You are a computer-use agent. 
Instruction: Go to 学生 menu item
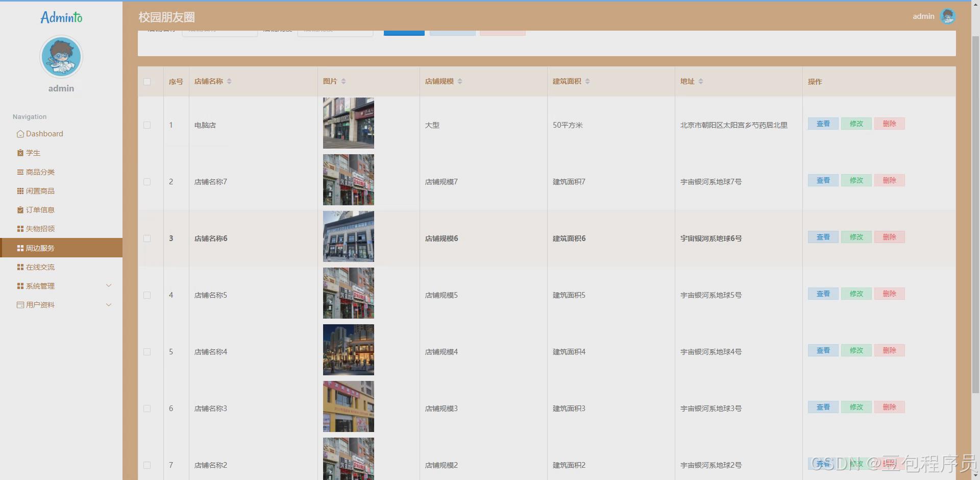click(61, 153)
